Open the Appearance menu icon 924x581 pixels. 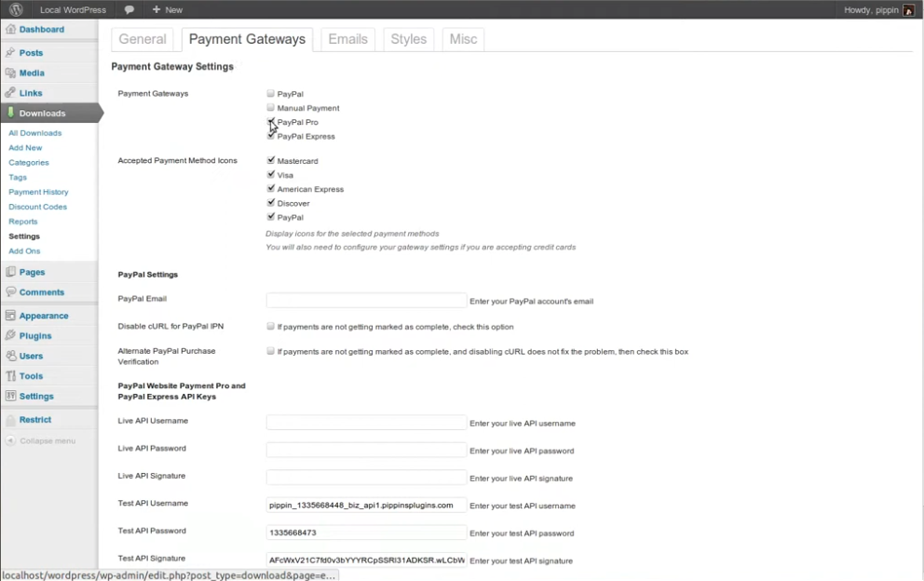pos(11,316)
